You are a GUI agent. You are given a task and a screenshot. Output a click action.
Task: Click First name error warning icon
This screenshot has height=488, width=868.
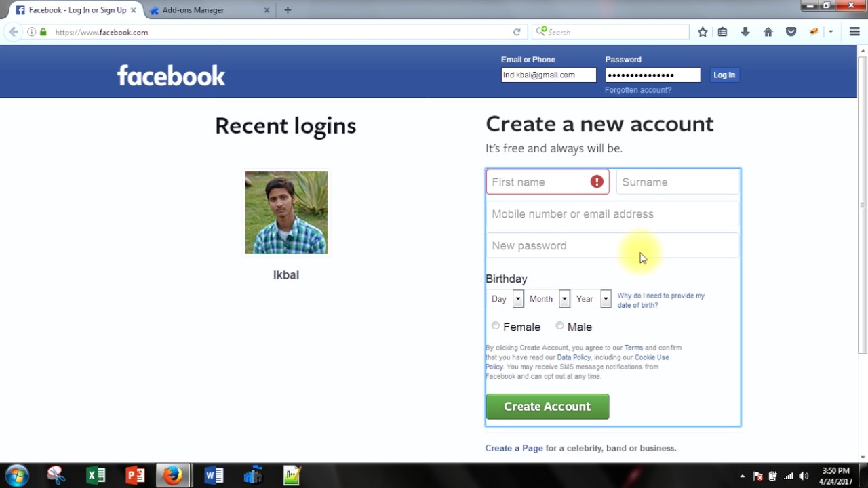tap(597, 182)
